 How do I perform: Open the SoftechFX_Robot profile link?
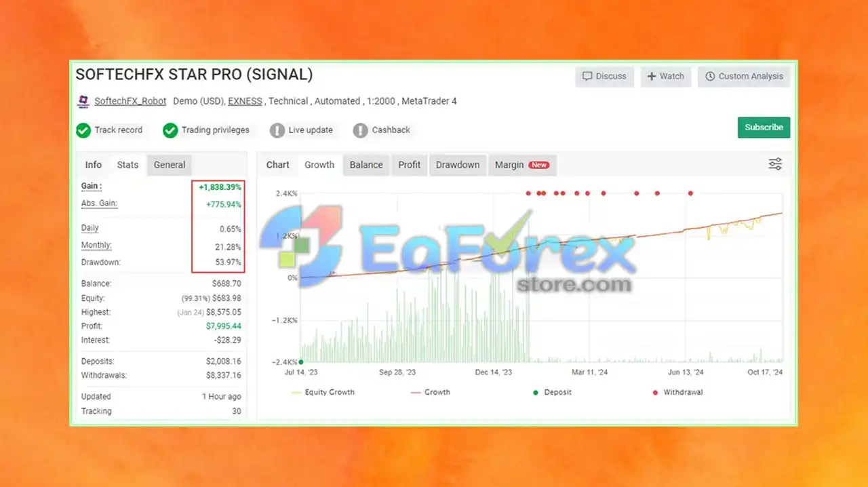[x=130, y=101]
